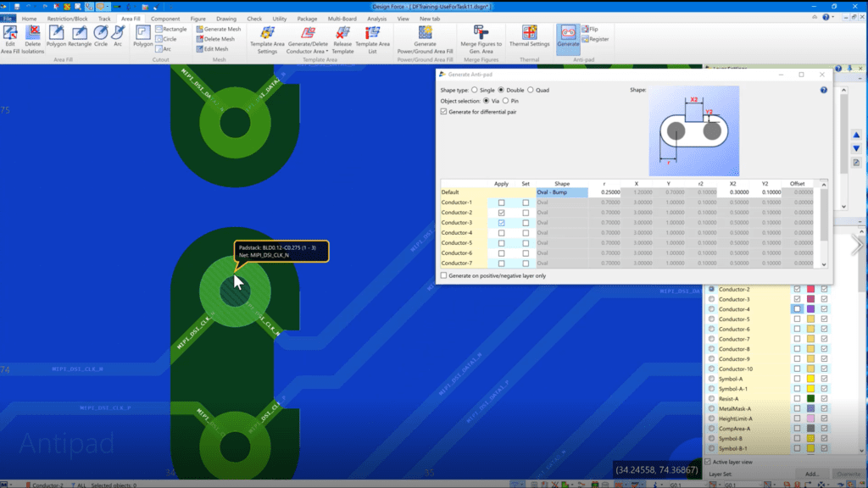Screen dimensions: 868x488
Task: Check the Apply box for Conductor-4 row
Action: click(x=502, y=233)
